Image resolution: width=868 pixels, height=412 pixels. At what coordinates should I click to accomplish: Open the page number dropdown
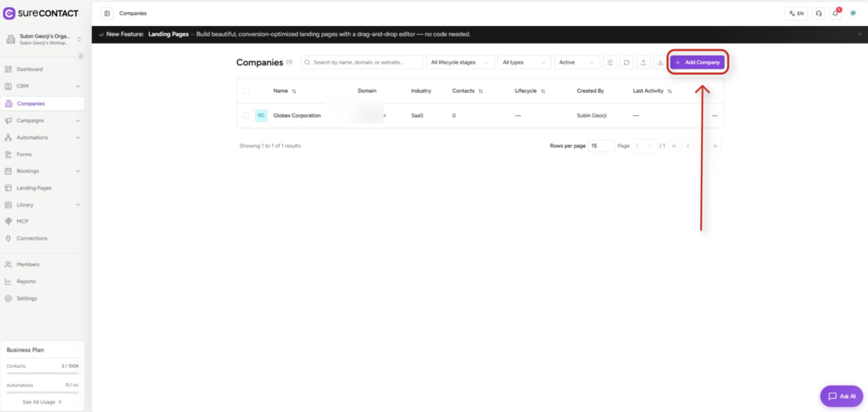point(645,146)
